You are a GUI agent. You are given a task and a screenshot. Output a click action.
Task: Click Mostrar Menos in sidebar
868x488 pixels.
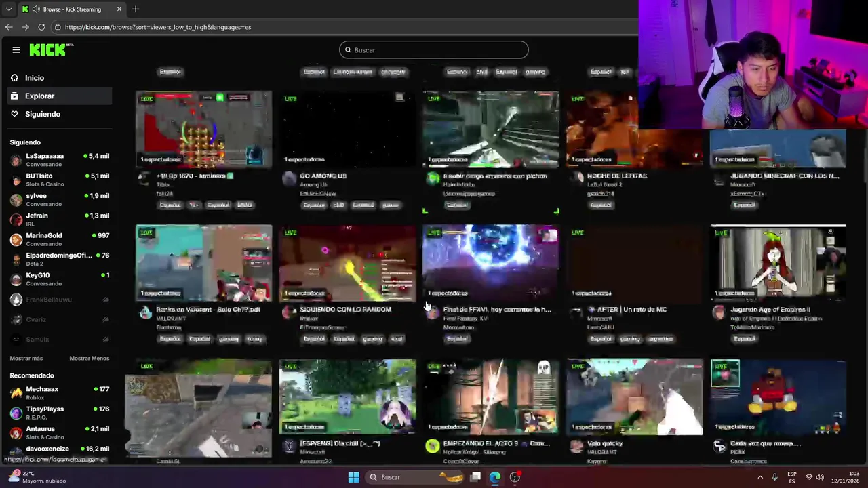click(89, 358)
